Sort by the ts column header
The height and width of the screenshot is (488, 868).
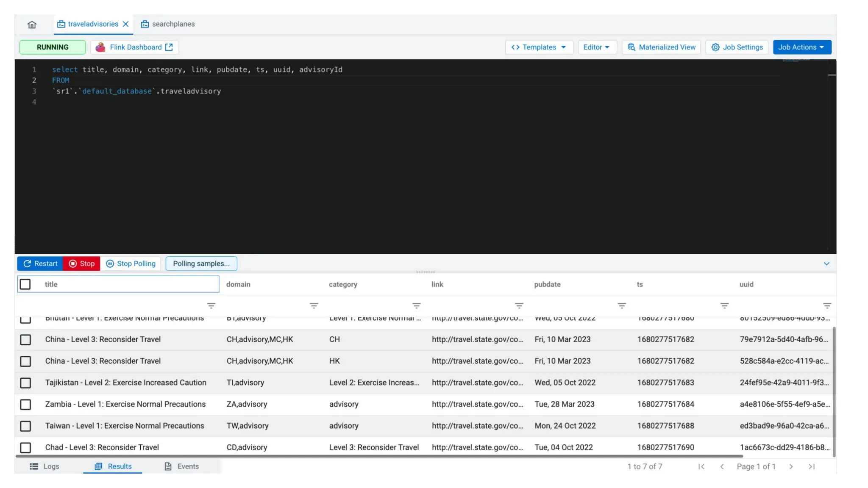640,284
